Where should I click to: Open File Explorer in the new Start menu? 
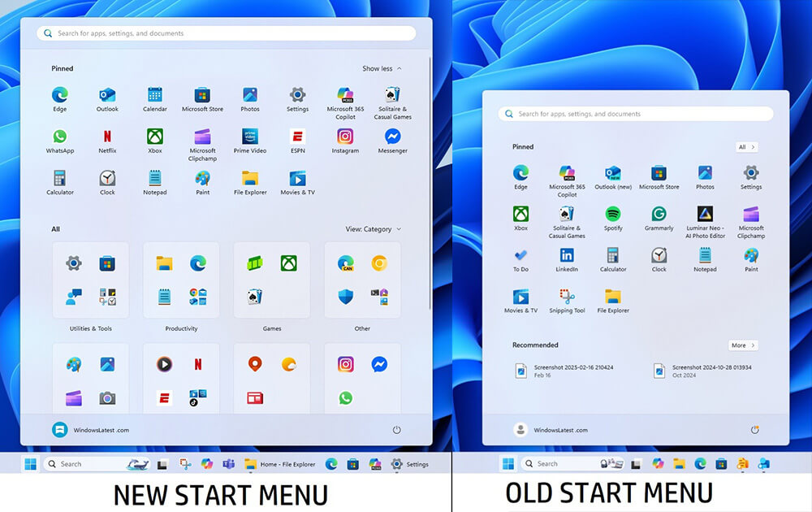point(250,182)
